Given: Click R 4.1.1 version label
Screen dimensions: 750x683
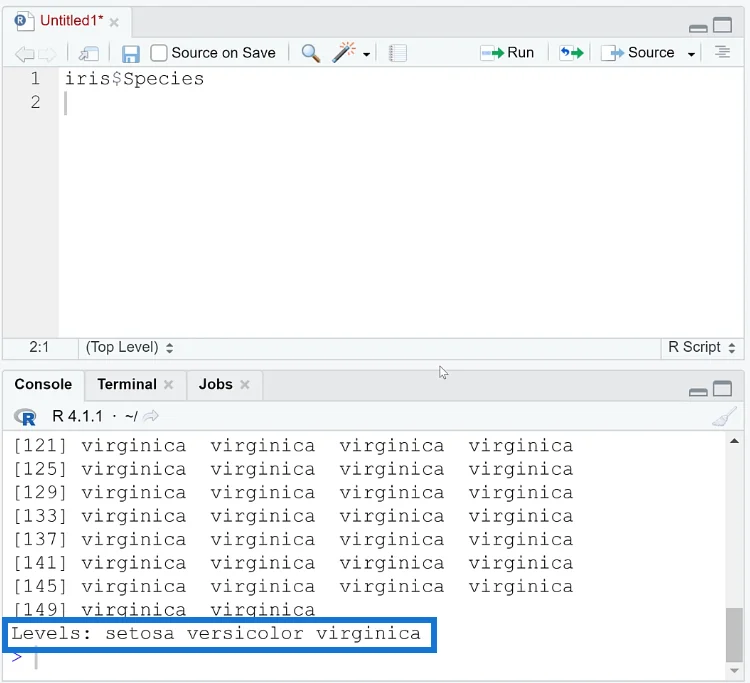Looking at the screenshot, I should 77,416.
